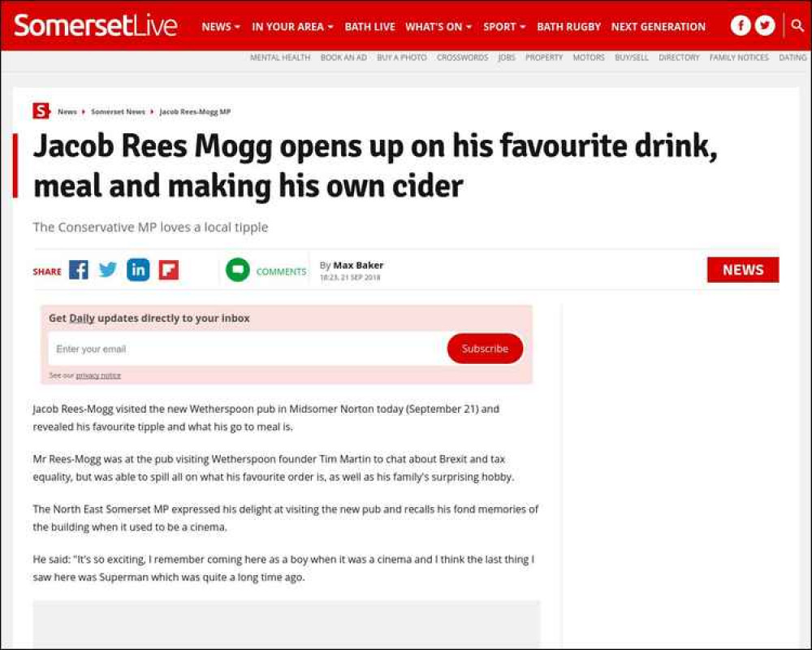
Task: Open the BATH RUGBY menu item
Action: 568,27
